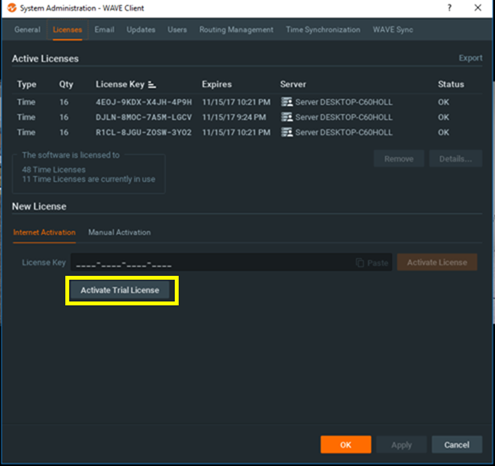Click the Cancel button
The height and width of the screenshot is (466, 495).
(x=457, y=445)
